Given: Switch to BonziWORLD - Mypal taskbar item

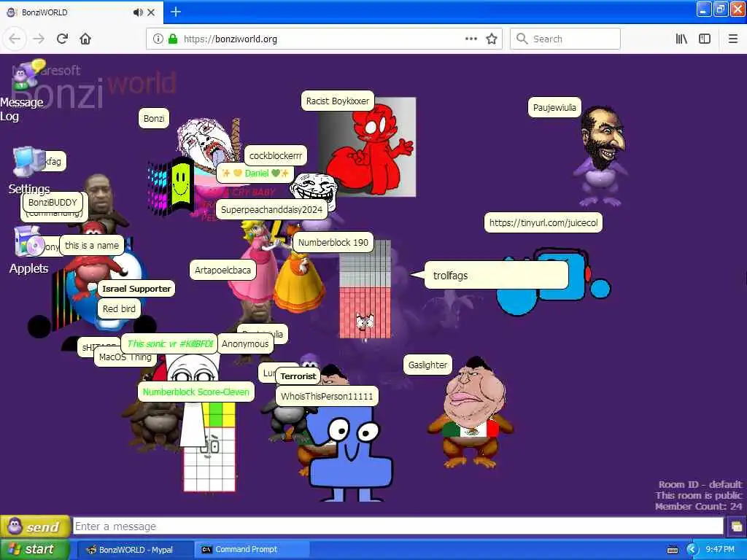Looking at the screenshot, I should click(x=135, y=550).
